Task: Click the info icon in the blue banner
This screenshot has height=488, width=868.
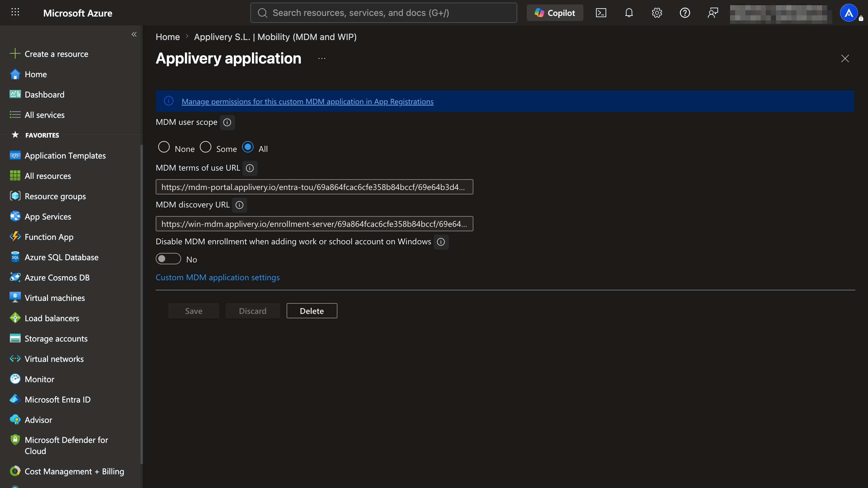Action: point(168,101)
